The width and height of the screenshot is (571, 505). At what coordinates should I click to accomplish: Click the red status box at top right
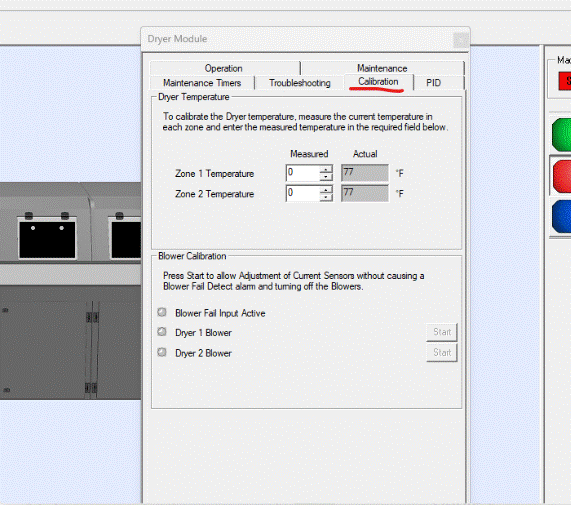[565, 81]
